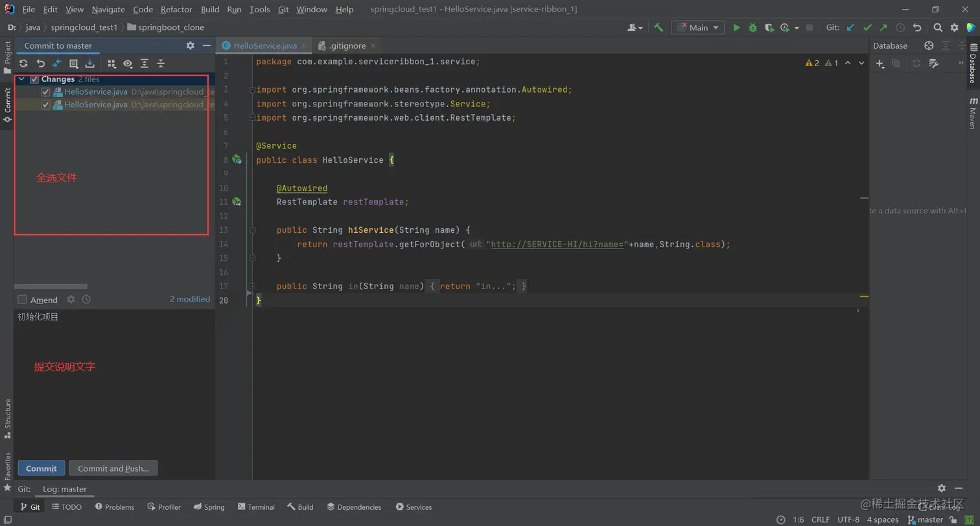This screenshot has width=980, height=526.
Task: Expand all changes in Commit panel
Action: point(144,64)
